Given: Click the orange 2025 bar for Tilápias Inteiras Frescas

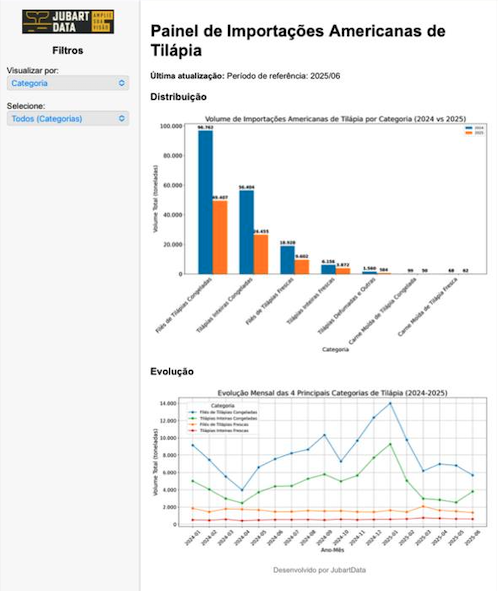Looking at the screenshot, I should point(343,271).
